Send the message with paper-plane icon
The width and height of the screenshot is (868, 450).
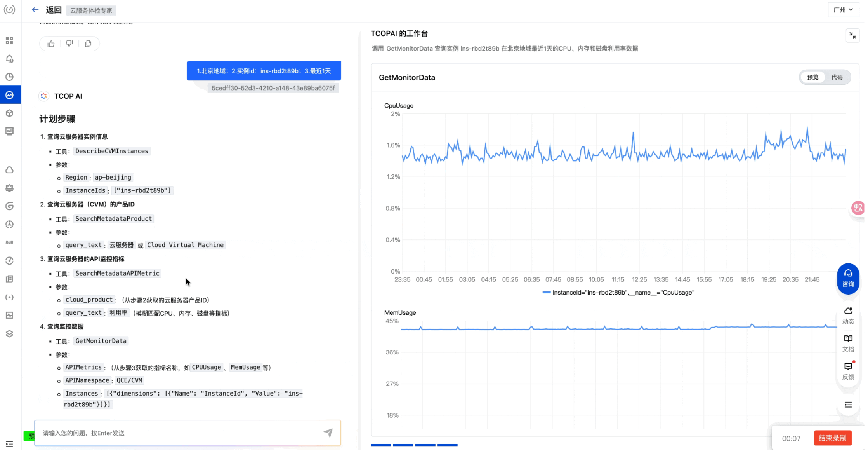point(328,433)
